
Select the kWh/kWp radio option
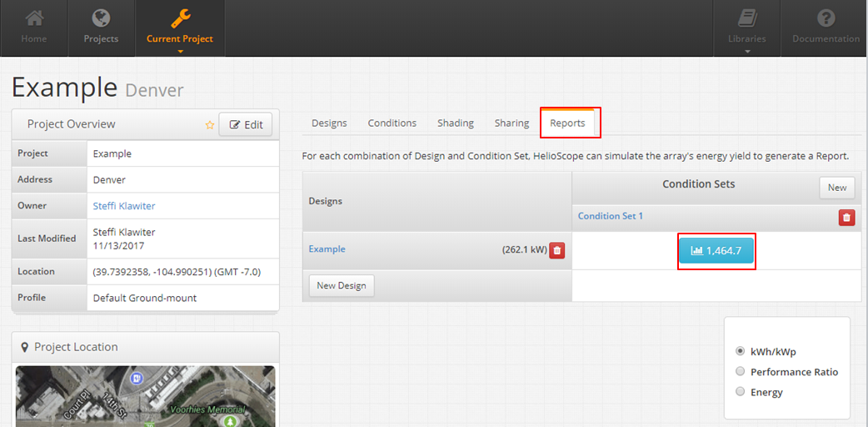(740, 351)
